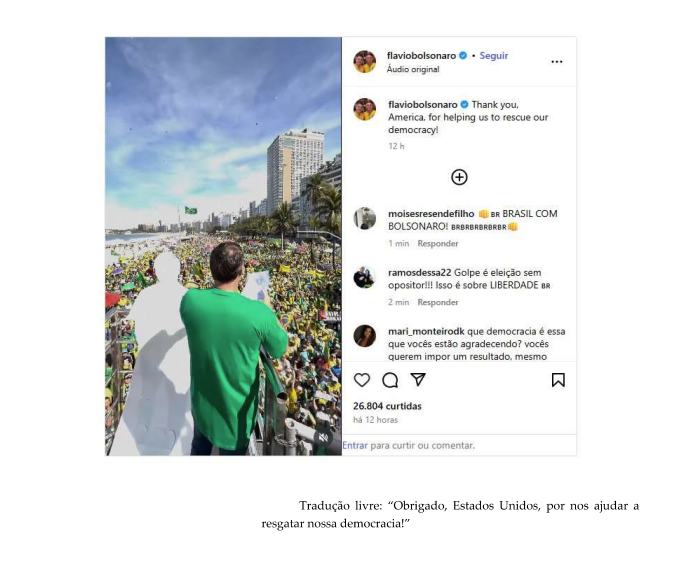Open the three-dots more options menu
698x564 pixels.
tap(556, 62)
